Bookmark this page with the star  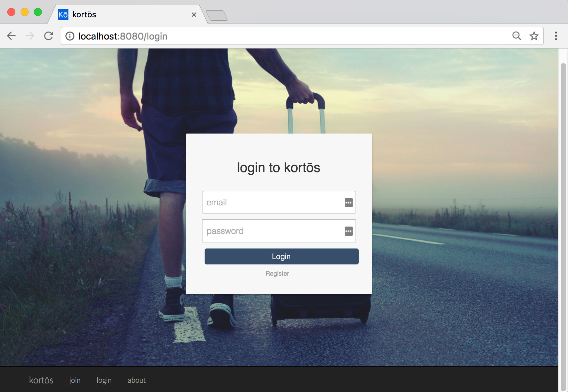(534, 36)
